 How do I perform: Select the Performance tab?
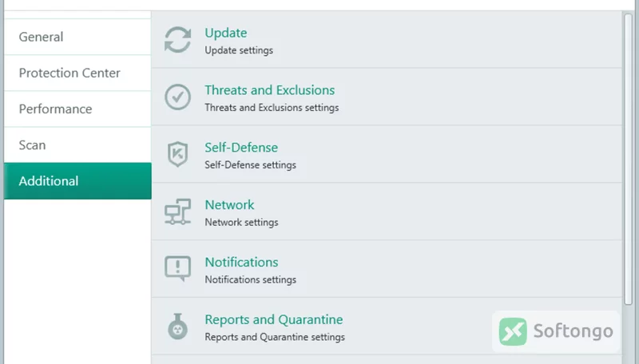point(77,109)
